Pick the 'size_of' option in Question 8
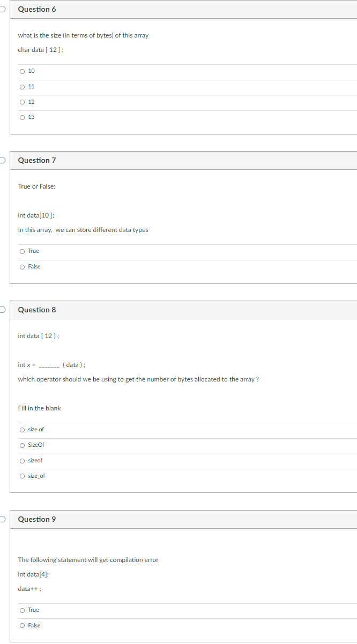 pyautogui.click(x=22, y=476)
